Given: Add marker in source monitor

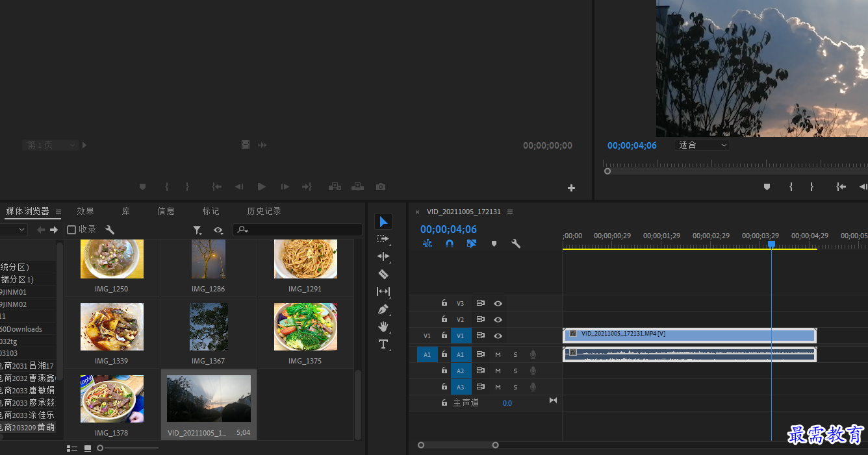Looking at the screenshot, I should [x=143, y=187].
